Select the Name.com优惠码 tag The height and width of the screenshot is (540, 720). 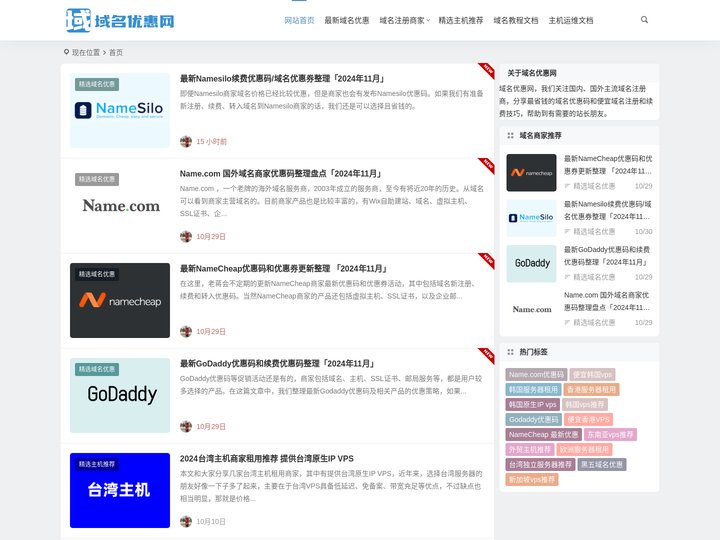536,375
